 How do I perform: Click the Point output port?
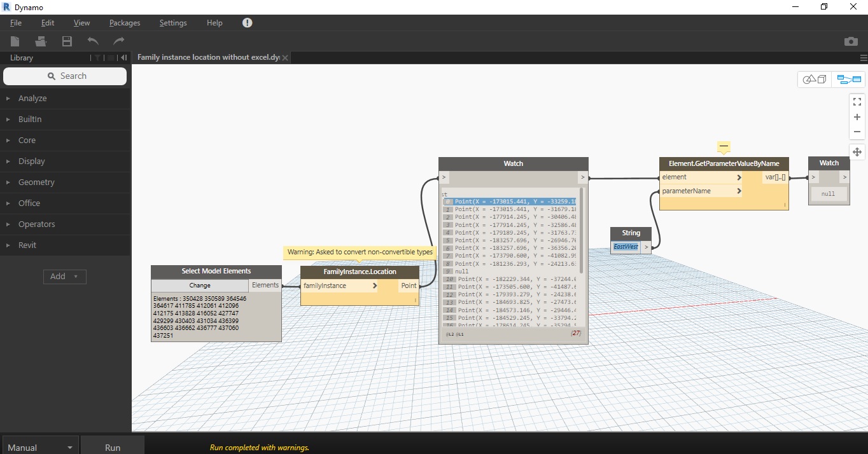[409, 286]
